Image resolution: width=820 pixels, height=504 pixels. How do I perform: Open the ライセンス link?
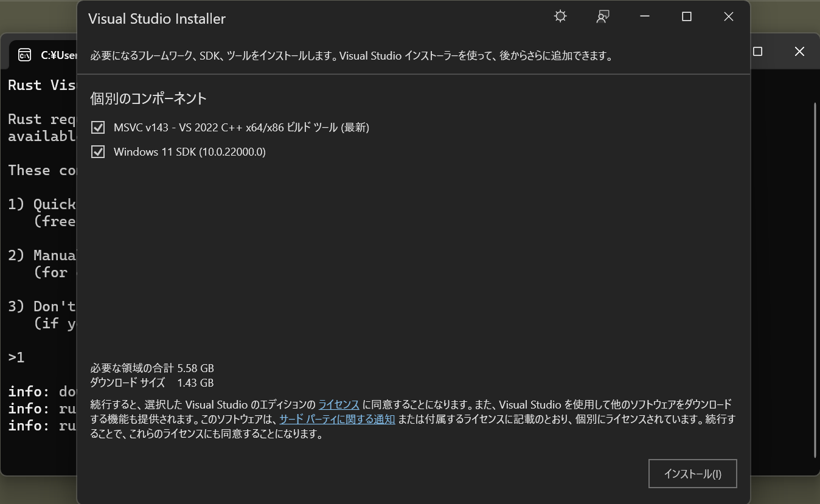tap(339, 404)
